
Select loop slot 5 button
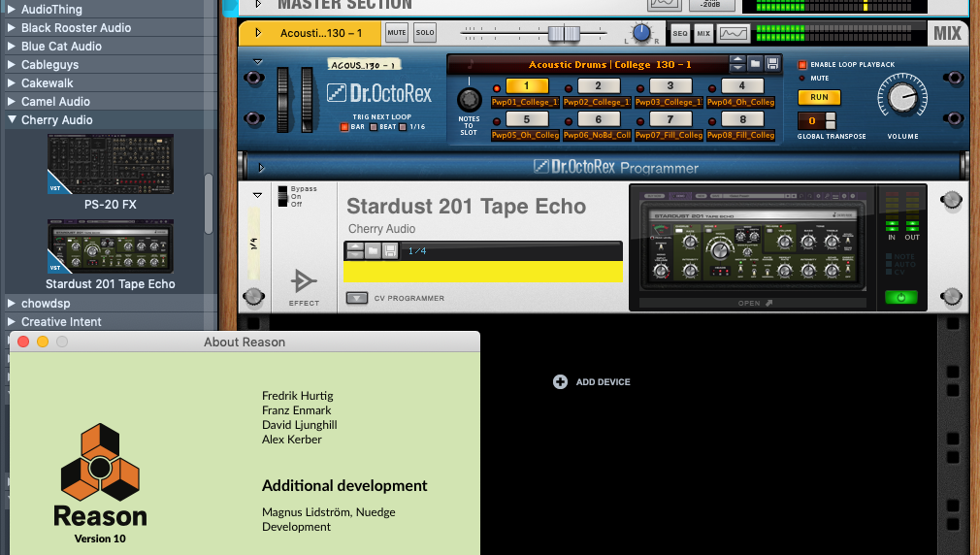pos(527,118)
